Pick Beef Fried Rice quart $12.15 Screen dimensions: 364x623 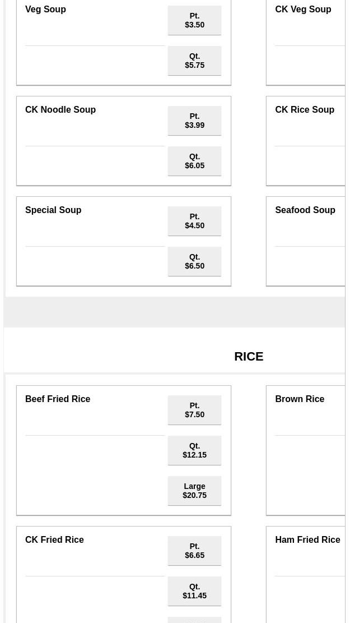194,450
